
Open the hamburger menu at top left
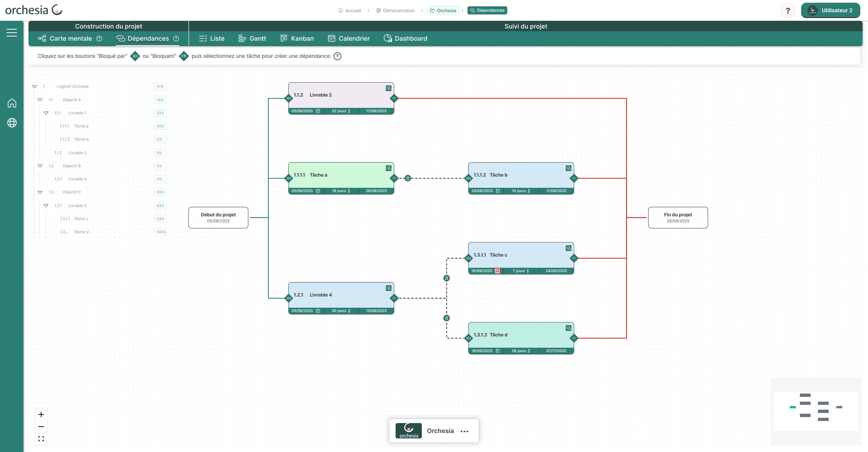pyautogui.click(x=12, y=32)
